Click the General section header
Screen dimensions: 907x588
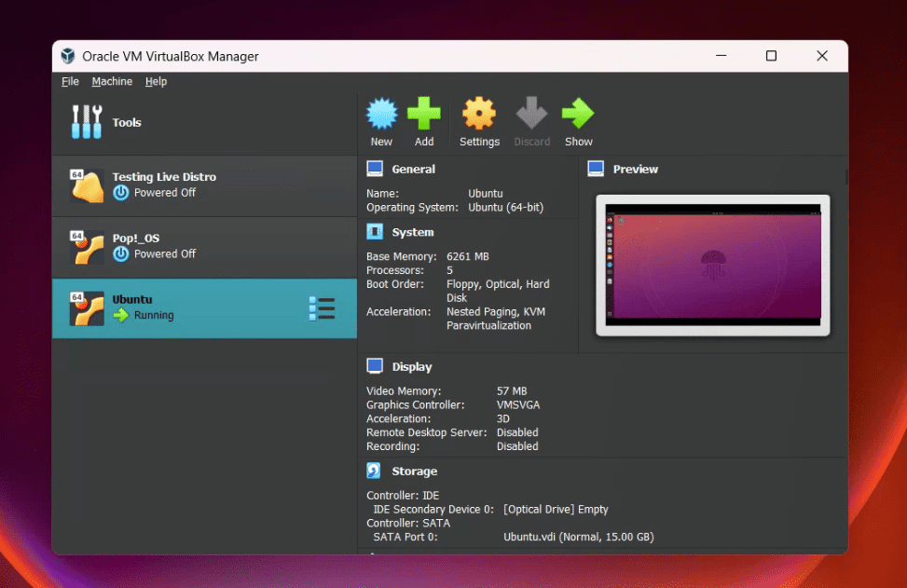[x=413, y=170]
